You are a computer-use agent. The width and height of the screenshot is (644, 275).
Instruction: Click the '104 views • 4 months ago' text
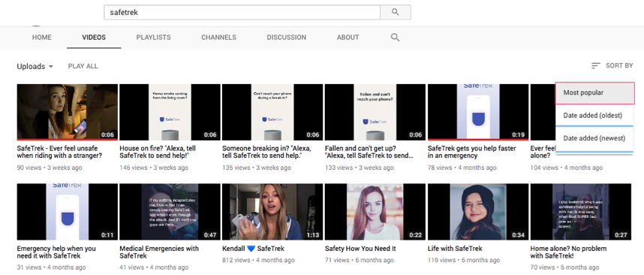pos(567,168)
